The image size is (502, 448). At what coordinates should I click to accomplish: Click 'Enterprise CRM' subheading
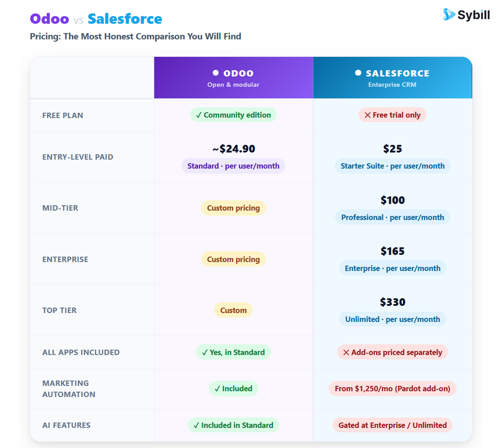coord(392,85)
